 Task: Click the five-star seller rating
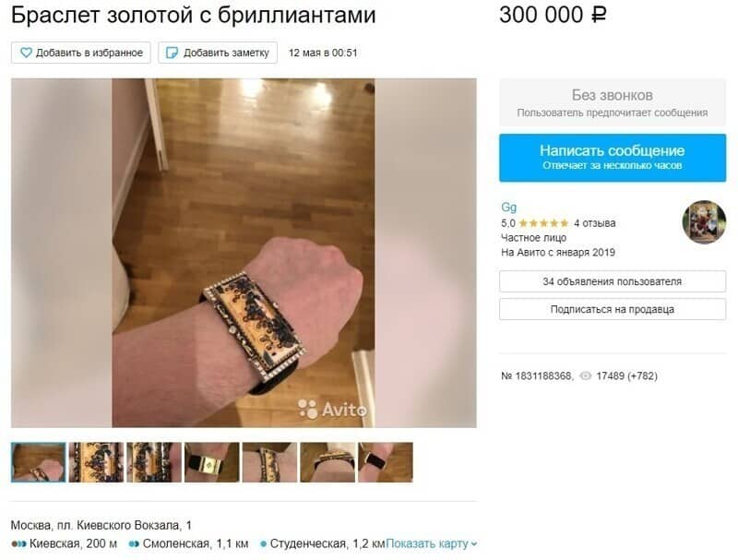[543, 223]
